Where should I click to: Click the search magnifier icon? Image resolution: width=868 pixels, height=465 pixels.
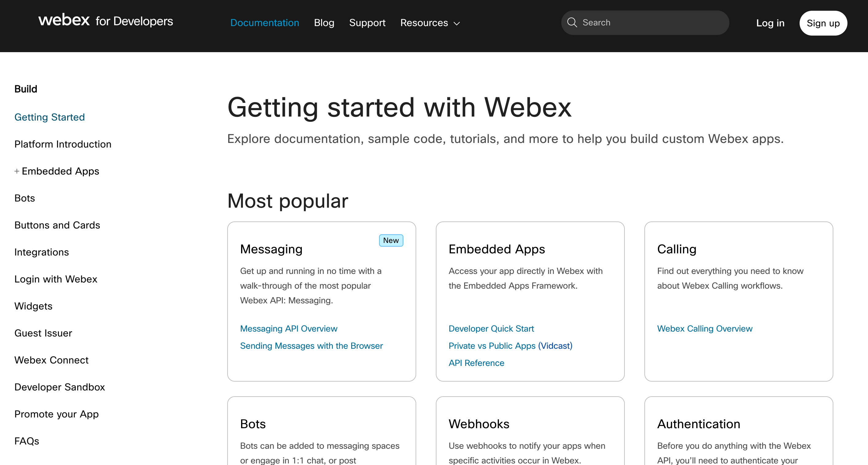click(x=572, y=23)
